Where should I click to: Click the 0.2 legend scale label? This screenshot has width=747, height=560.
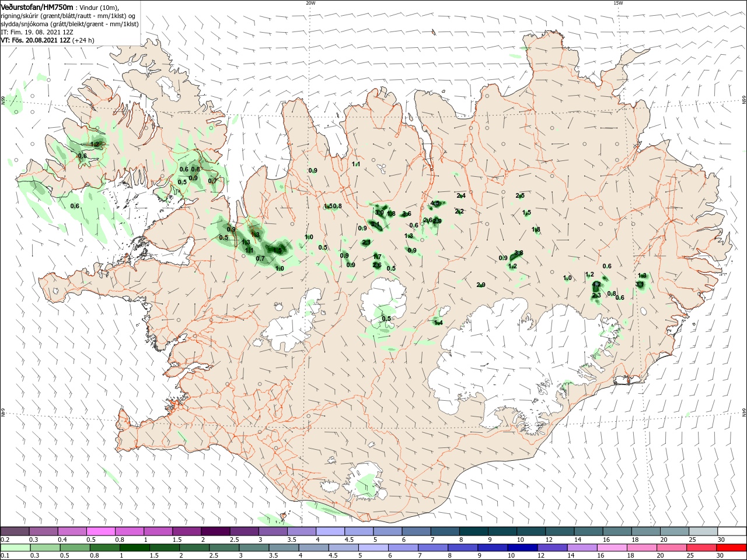point(5,540)
